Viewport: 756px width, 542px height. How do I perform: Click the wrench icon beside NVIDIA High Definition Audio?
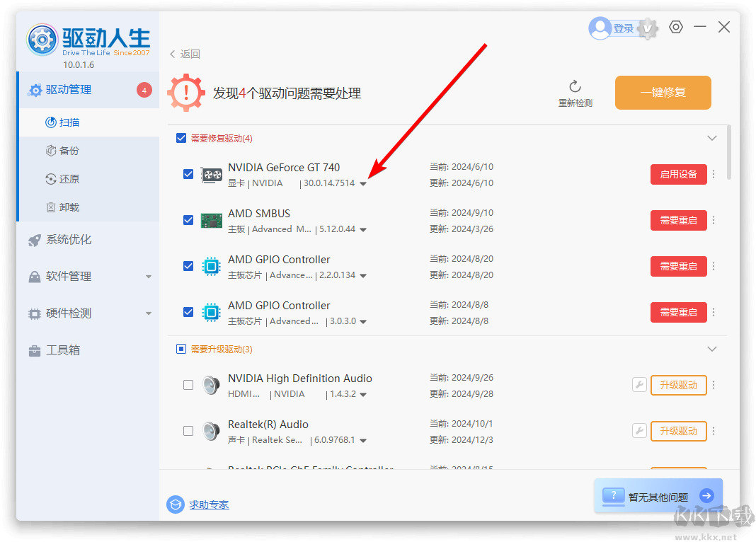(639, 385)
